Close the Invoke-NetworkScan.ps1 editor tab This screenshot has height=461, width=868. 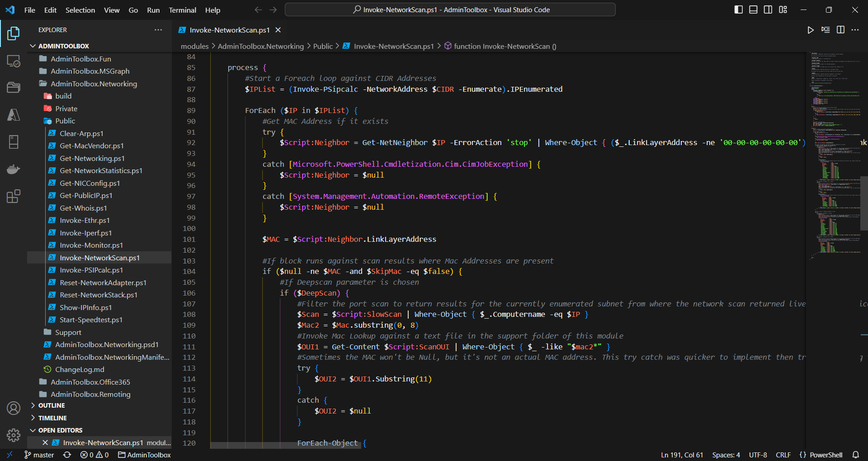coord(278,30)
